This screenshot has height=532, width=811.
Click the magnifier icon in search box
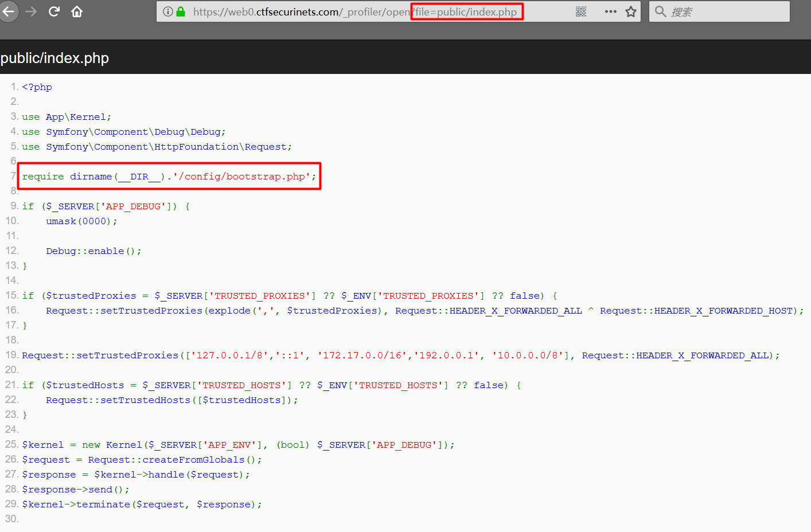pyautogui.click(x=661, y=11)
